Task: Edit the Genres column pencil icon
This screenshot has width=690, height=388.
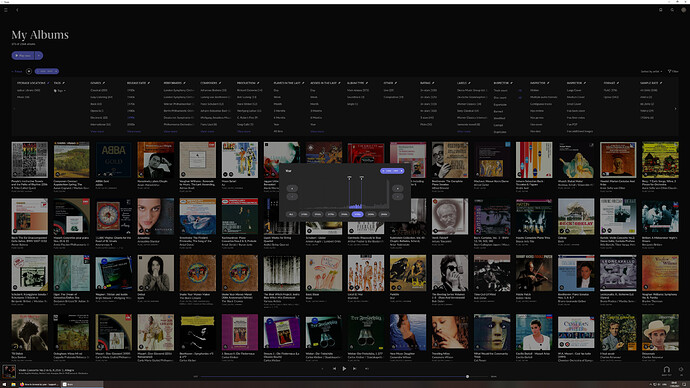Action: [104, 83]
